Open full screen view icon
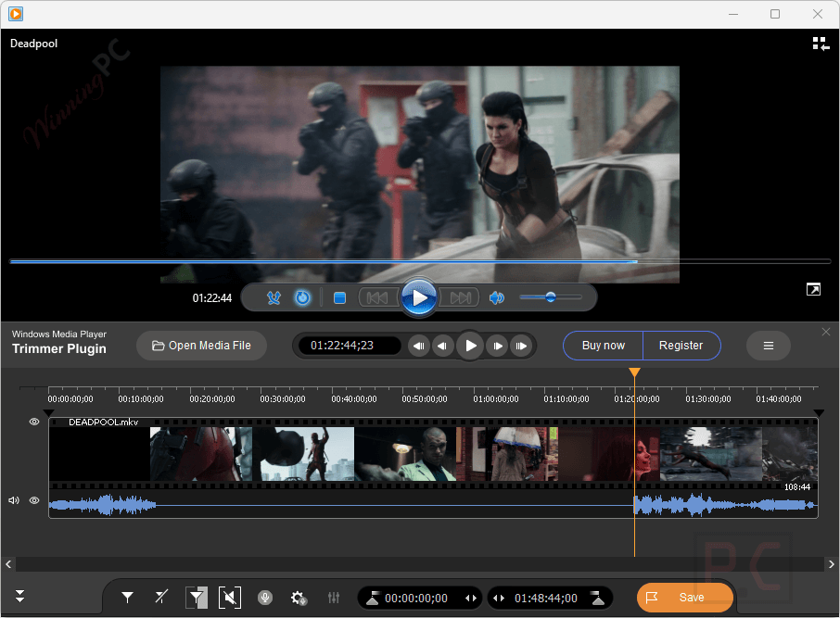The width and height of the screenshot is (840, 618). pyautogui.click(x=813, y=290)
